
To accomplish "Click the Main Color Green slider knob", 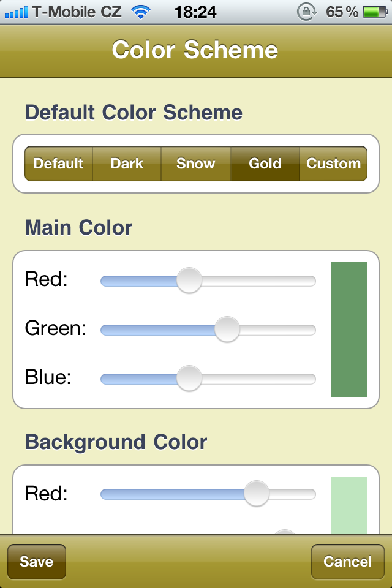I will [x=227, y=330].
